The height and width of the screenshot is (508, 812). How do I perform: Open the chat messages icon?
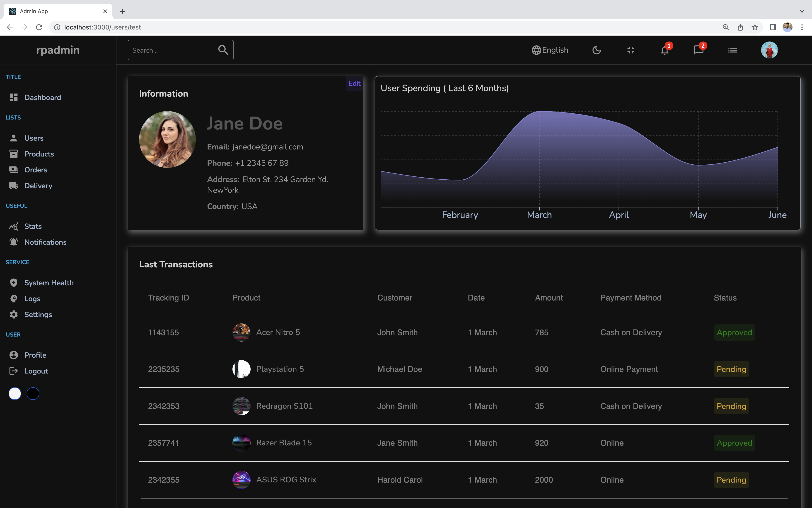698,50
